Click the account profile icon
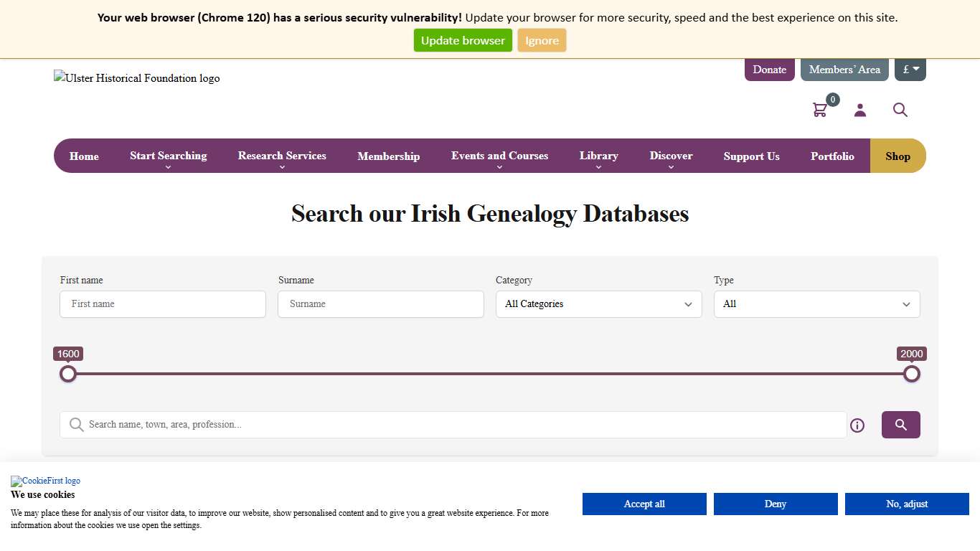The height and width of the screenshot is (551, 980). (x=860, y=110)
